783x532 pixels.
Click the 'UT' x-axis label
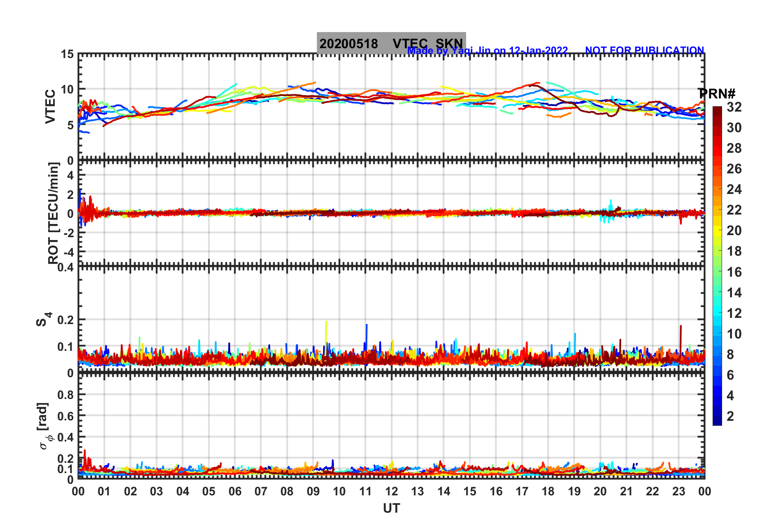[x=391, y=509]
